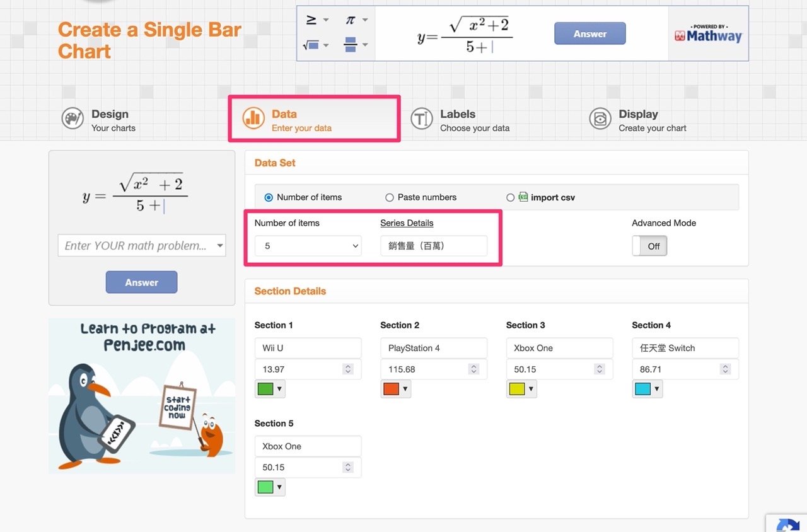Switch to the Data tab
Image resolution: width=807 pixels, height=532 pixels.
point(314,119)
